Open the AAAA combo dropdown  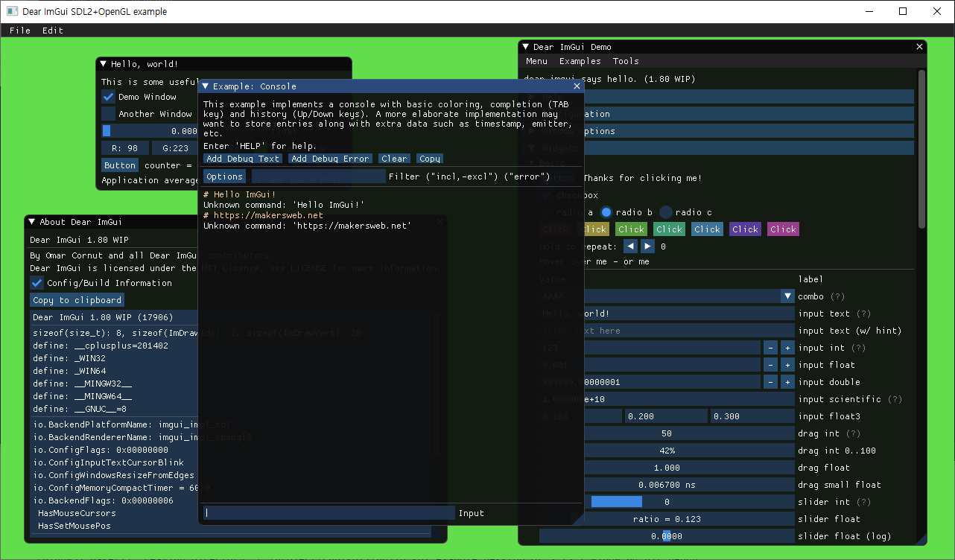(787, 296)
